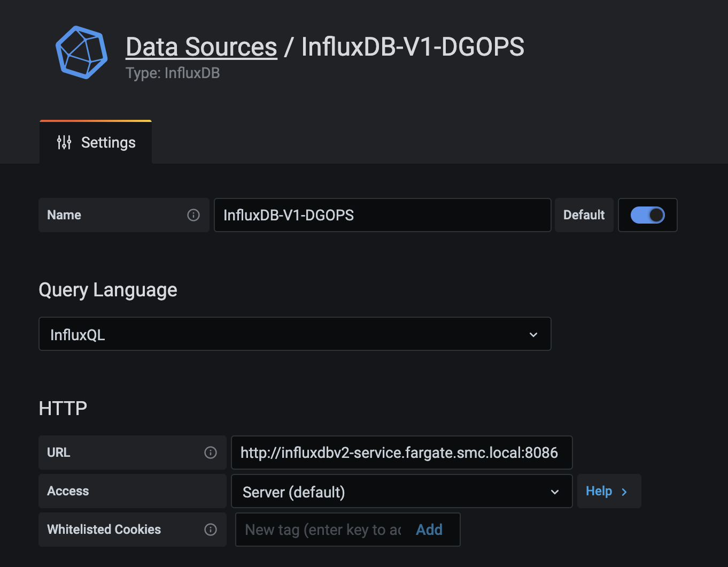Click the InfluxDB-V1-DGOPS name input field

382,215
